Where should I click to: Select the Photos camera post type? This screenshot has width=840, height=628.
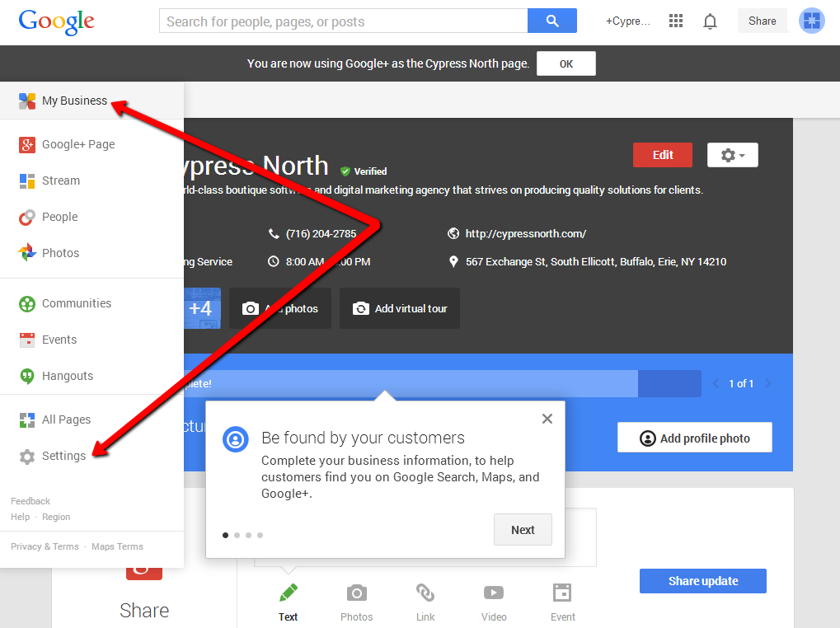pyautogui.click(x=357, y=602)
